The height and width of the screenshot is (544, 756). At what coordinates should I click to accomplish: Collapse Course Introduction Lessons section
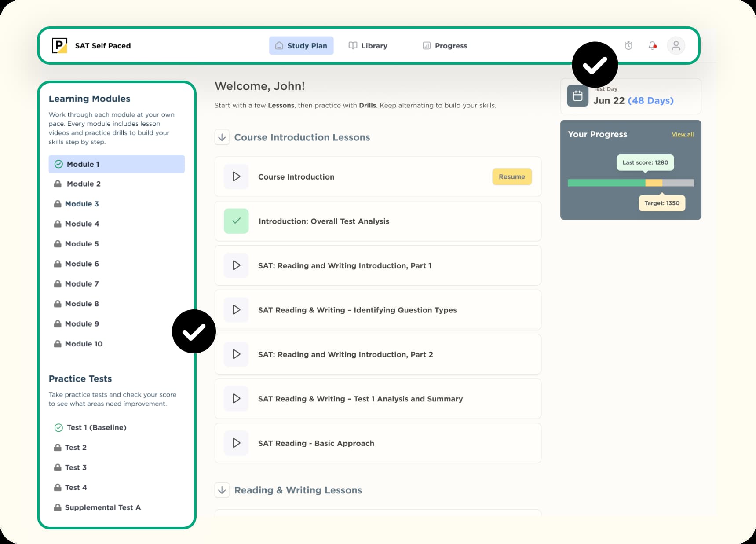click(222, 137)
